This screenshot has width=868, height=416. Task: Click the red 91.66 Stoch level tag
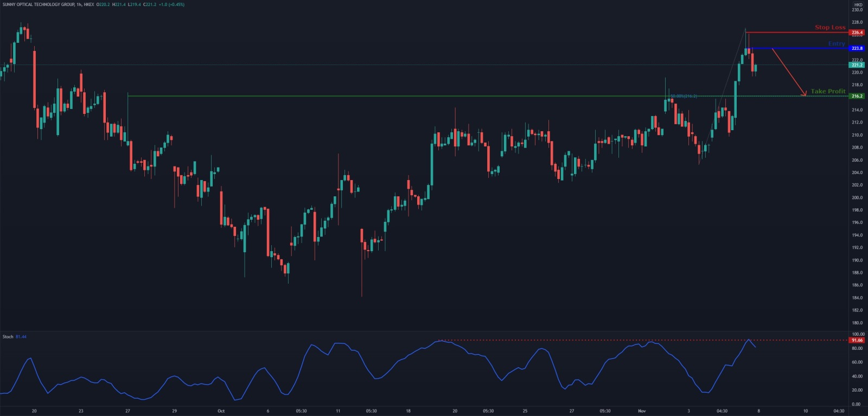coord(857,340)
